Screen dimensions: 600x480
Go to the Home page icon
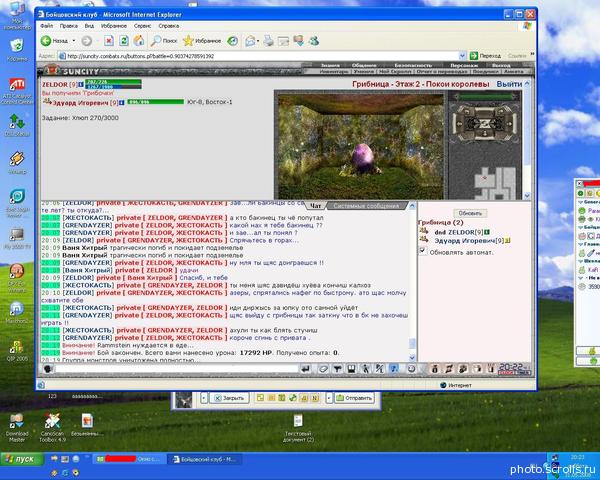(139, 41)
